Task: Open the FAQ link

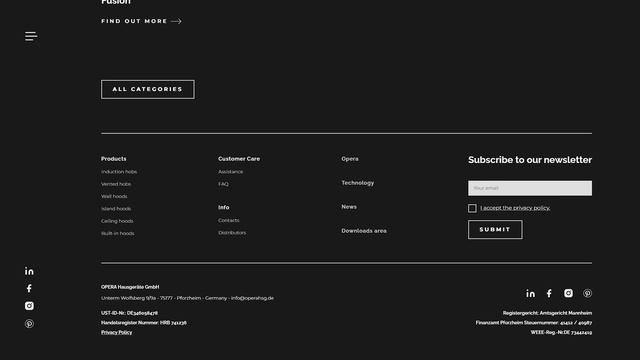Action: point(223,184)
